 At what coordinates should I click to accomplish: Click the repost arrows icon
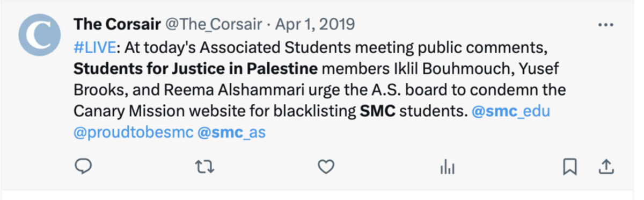(204, 168)
